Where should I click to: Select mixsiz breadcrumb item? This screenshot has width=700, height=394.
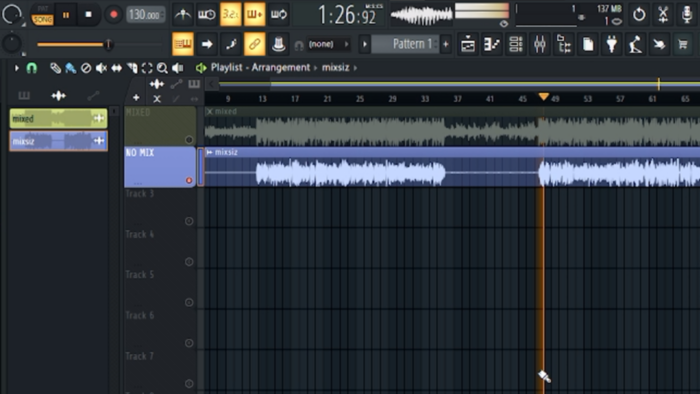[335, 68]
